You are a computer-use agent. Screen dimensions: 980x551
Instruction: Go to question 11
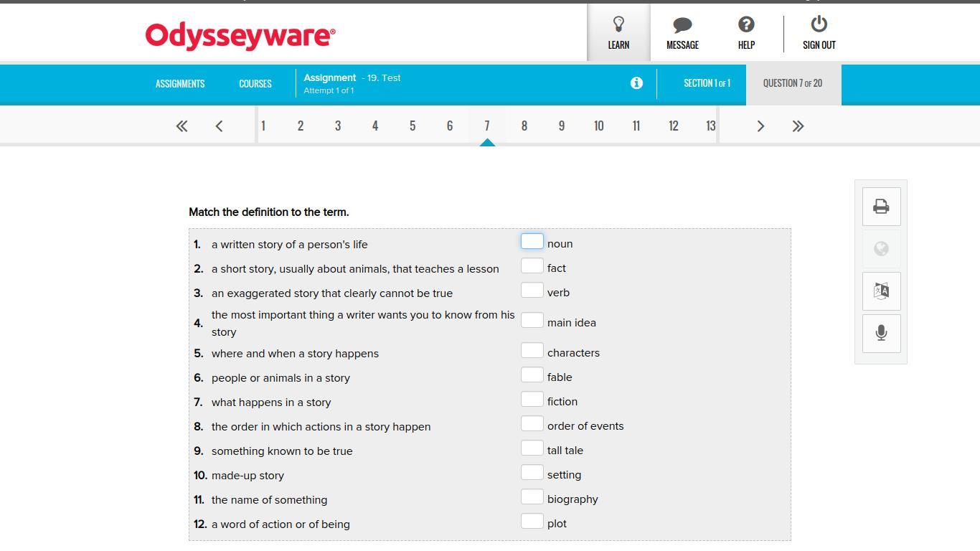click(x=636, y=126)
